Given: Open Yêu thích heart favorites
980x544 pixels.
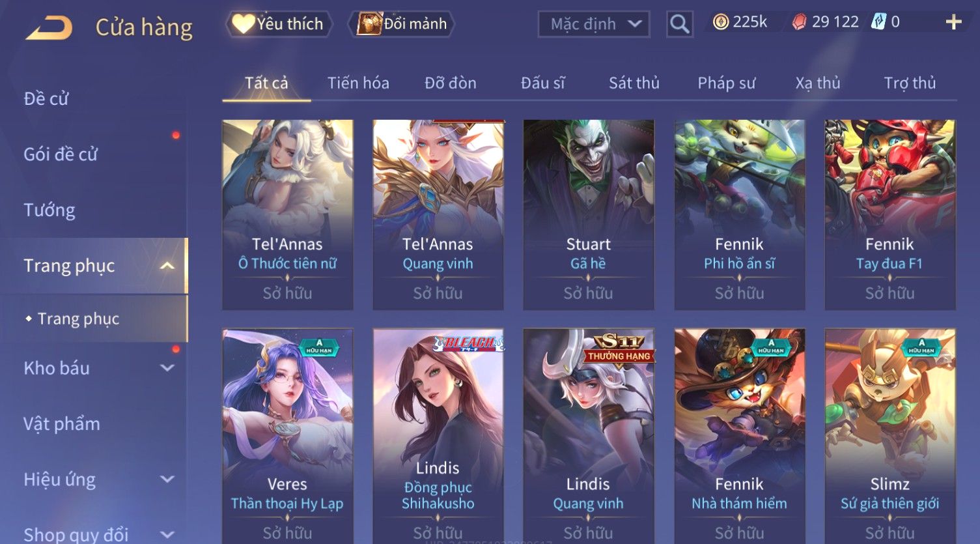Looking at the screenshot, I should pos(279,24).
